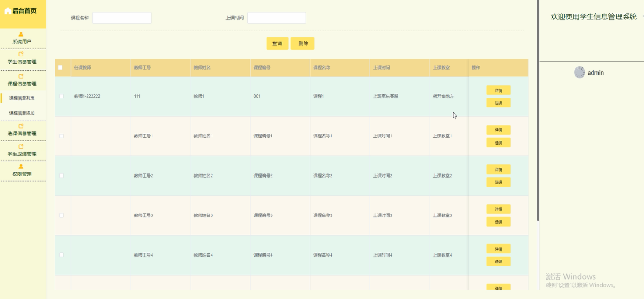Go to 后台首页 title text
Viewport: 644px width, 299px height.
pos(24,11)
